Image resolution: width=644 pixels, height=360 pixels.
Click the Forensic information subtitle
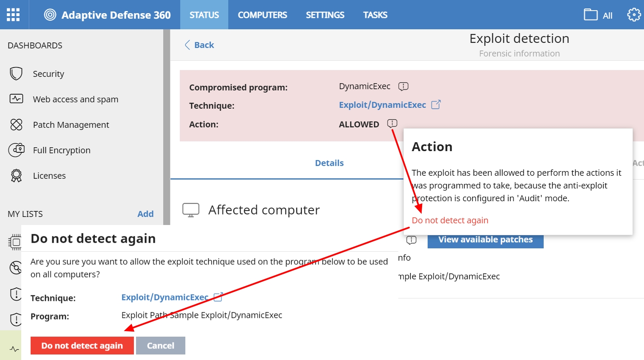click(x=519, y=53)
